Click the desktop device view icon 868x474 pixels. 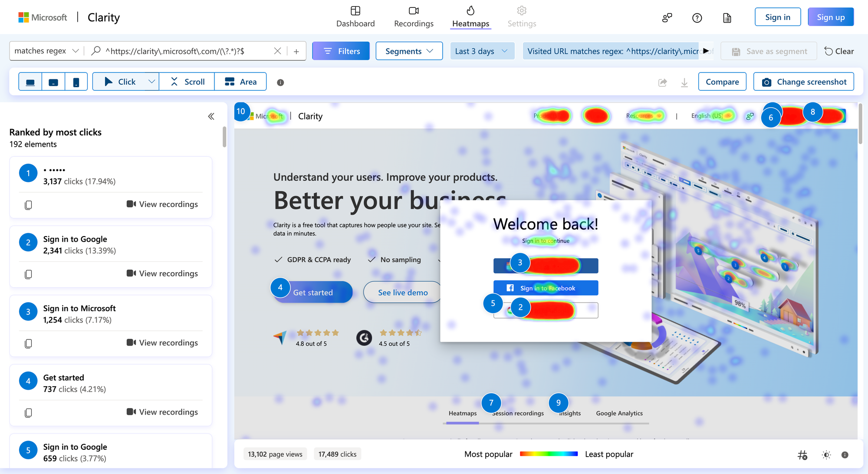(30, 82)
